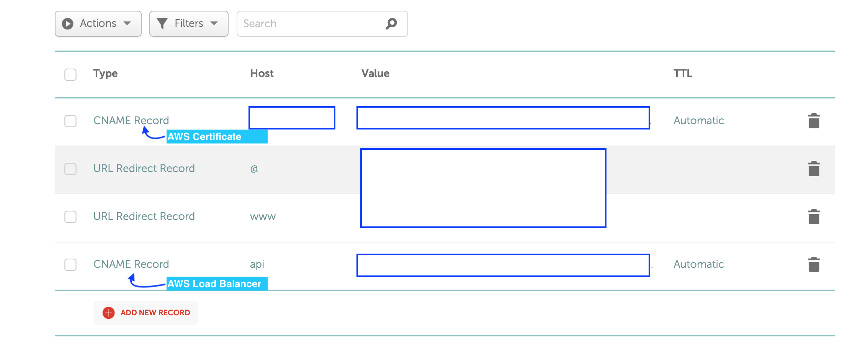Delete the first CNAME Record using trash icon
Image resolution: width=868 pixels, height=354 pixels.
click(814, 120)
